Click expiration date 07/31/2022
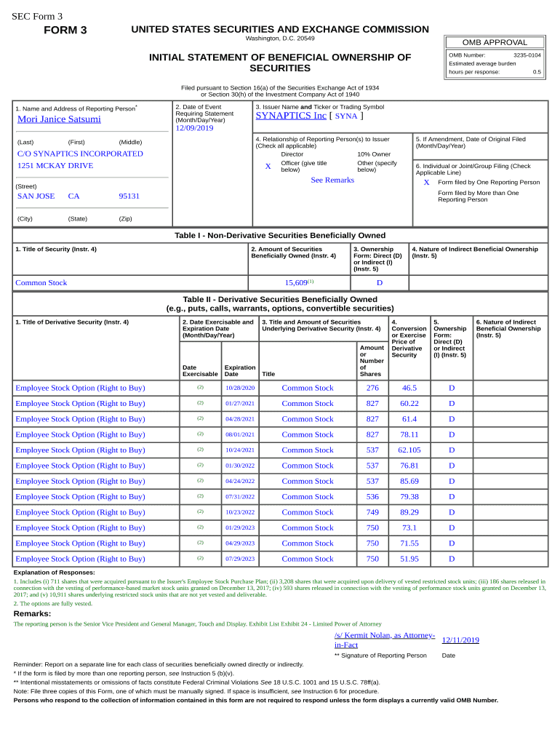 coord(240,496)
